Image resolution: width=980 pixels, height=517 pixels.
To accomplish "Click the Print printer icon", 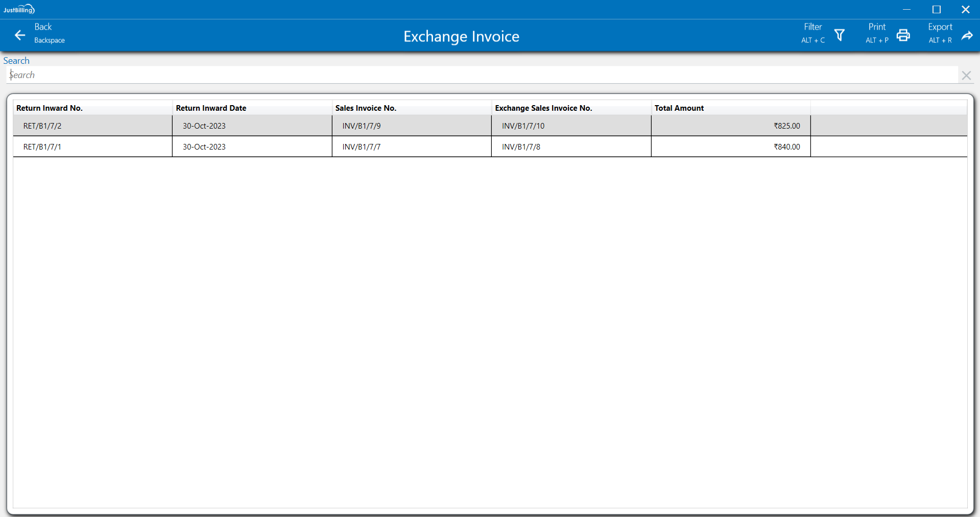I will [x=903, y=35].
